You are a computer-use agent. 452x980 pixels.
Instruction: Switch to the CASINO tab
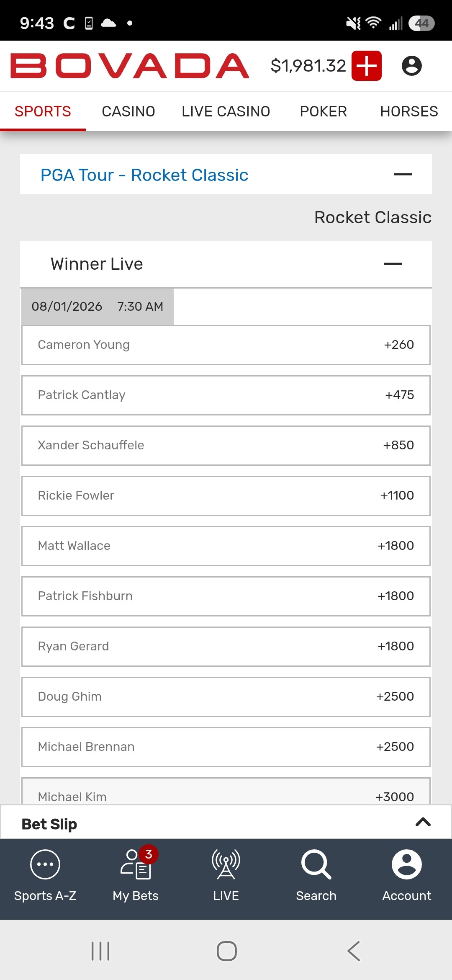pos(128,111)
